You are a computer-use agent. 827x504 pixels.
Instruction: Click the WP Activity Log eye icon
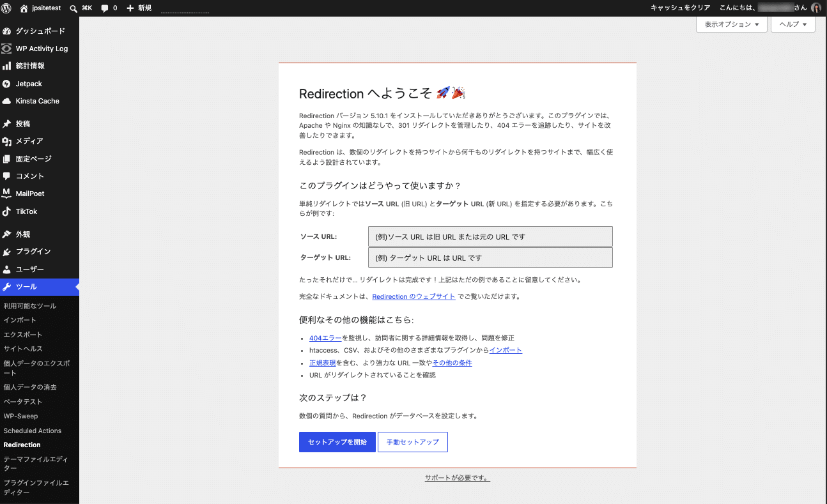[7, 49]
